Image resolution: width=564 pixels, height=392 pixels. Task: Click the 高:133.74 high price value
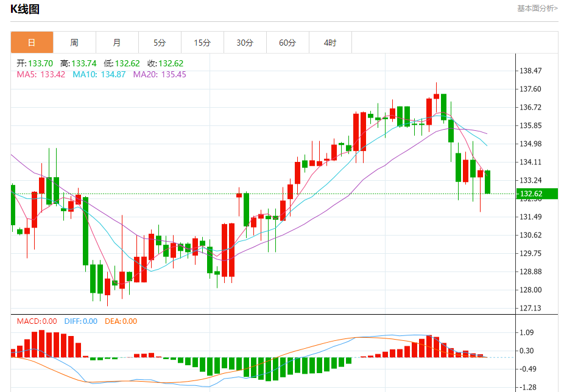click(79, 63)
